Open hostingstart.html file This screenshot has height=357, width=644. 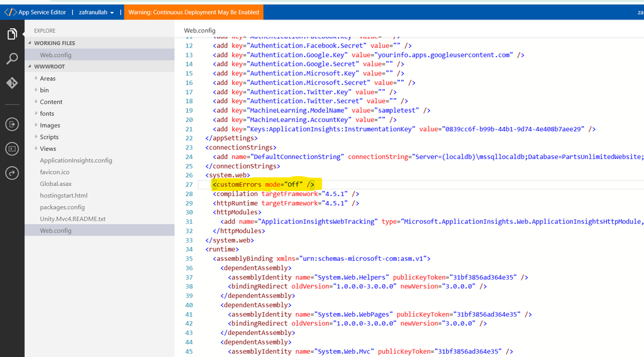(x=64, y=195)
